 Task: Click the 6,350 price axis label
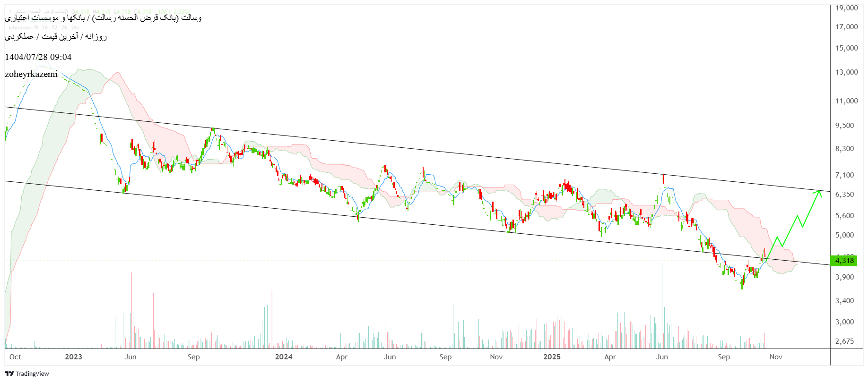coord(845,195)
